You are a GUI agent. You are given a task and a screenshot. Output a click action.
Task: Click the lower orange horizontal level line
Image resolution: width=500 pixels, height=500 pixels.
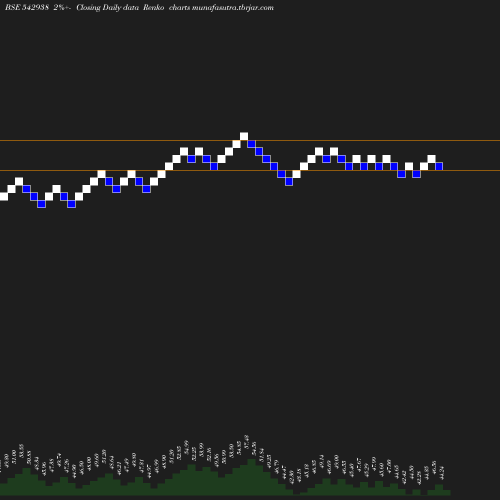click(250, 171)
